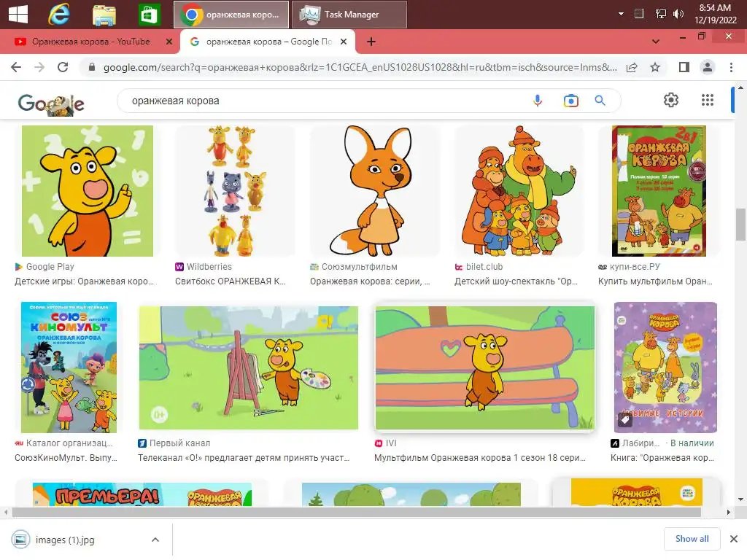Open the tray notification flag icon
The height and width of the screenshot is (560, 747).
[x=639, y=14]
